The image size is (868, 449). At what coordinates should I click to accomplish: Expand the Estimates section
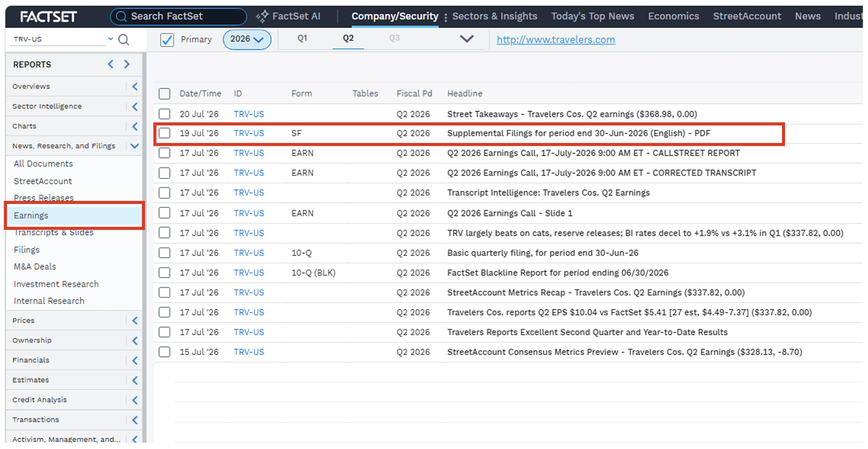click(135, 380)
